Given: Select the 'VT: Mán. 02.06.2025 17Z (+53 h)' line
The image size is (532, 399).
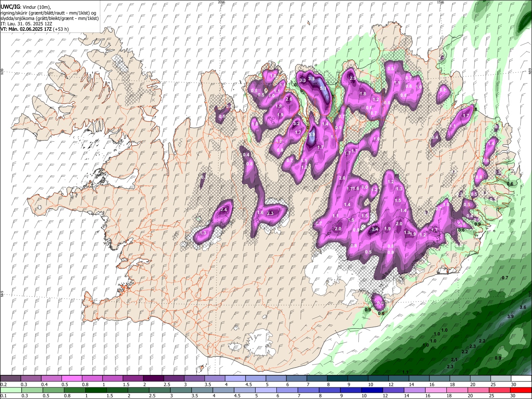Looking at the screenshot, I should pos(34,29).
